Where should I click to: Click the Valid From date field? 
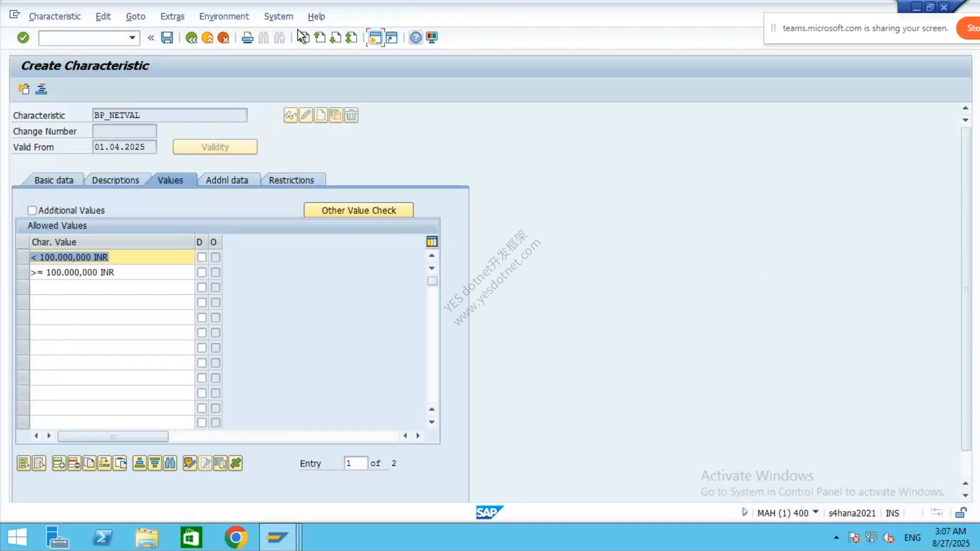[125, 147]
